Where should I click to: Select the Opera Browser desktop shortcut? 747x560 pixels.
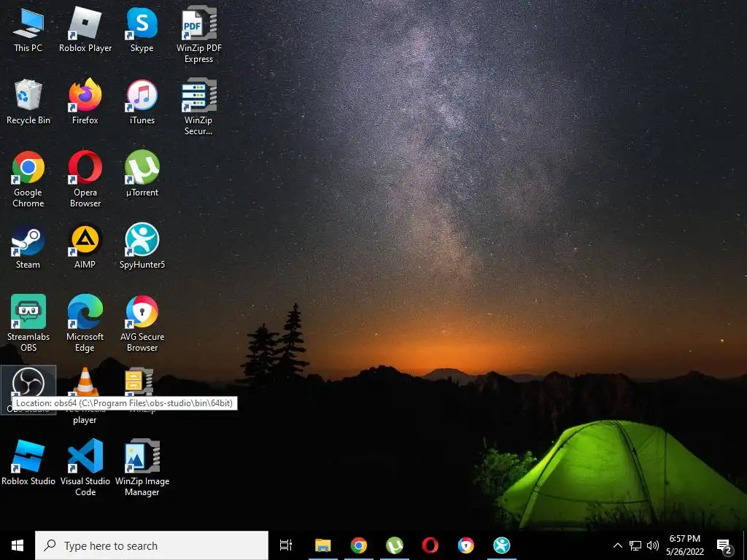tap(85, 179)
